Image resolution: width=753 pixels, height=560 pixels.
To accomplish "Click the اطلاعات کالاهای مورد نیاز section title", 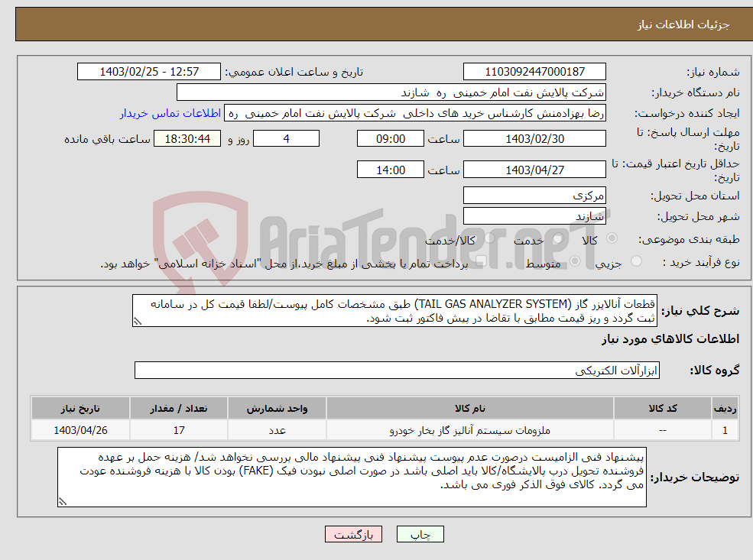I will pos(670,339).
